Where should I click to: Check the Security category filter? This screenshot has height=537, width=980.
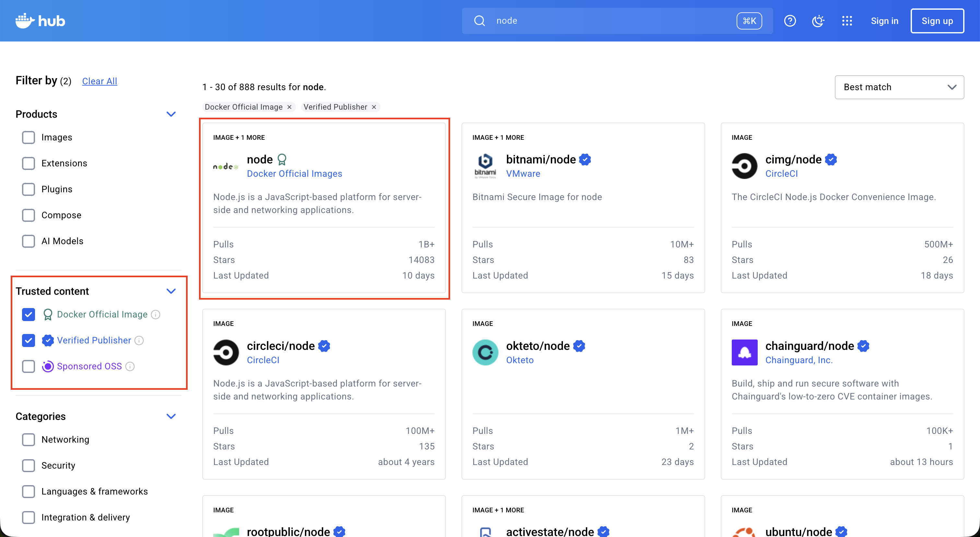[x=28, y=465]
